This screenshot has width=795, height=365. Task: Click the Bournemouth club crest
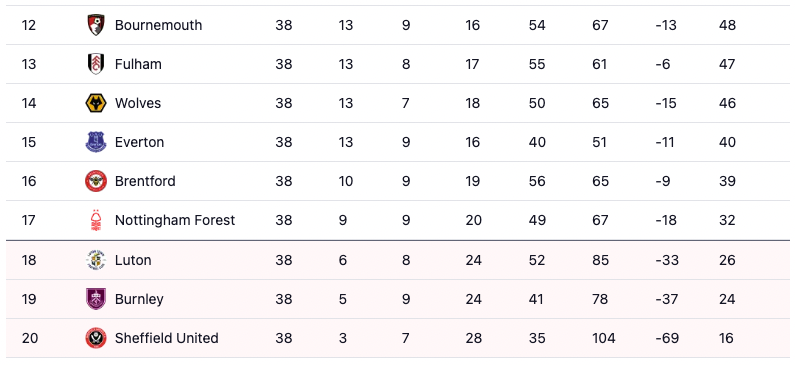[96, 25]
